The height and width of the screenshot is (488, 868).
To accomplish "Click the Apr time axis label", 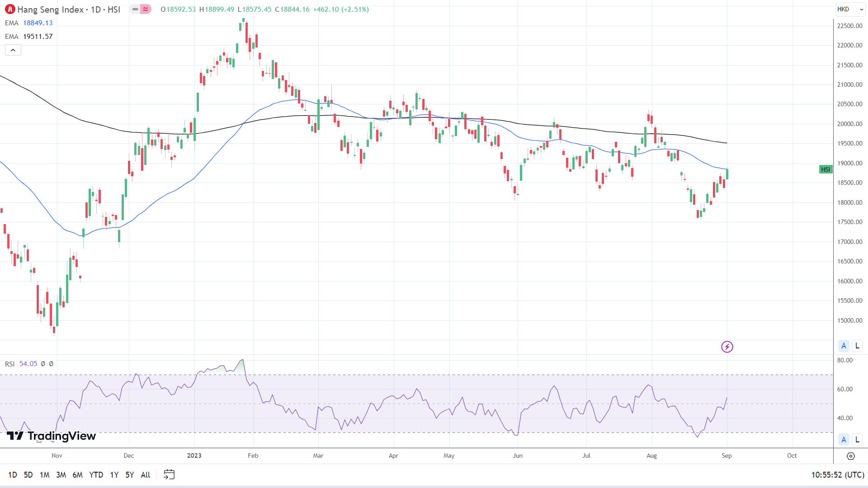I will click(394, 456).
